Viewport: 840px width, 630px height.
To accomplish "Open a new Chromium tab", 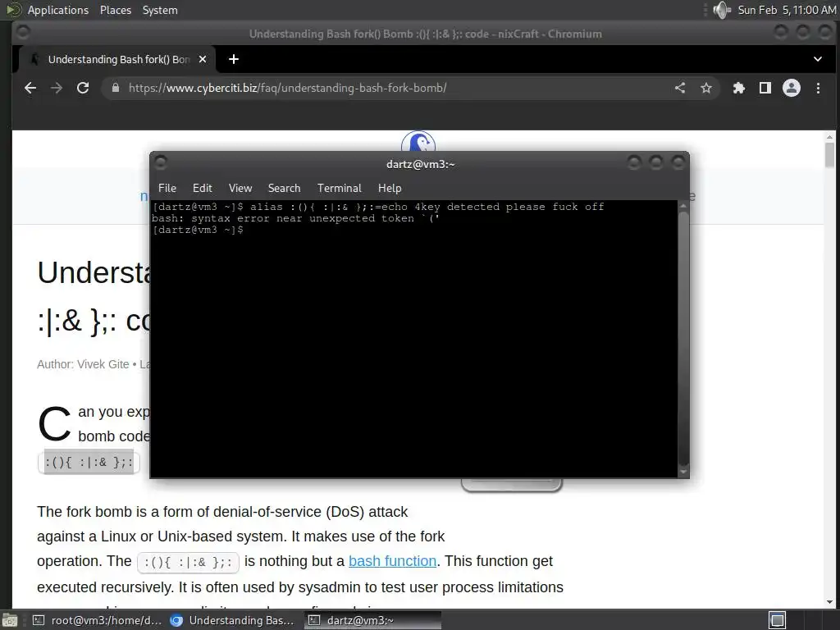I will pyautogui.click(x=234, y=59).
